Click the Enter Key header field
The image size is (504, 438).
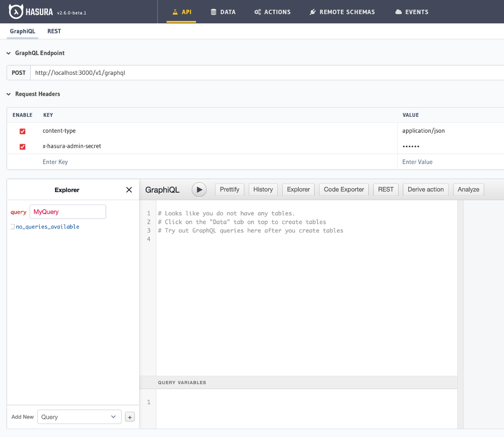pyautogui.click(x=219, y=162)
